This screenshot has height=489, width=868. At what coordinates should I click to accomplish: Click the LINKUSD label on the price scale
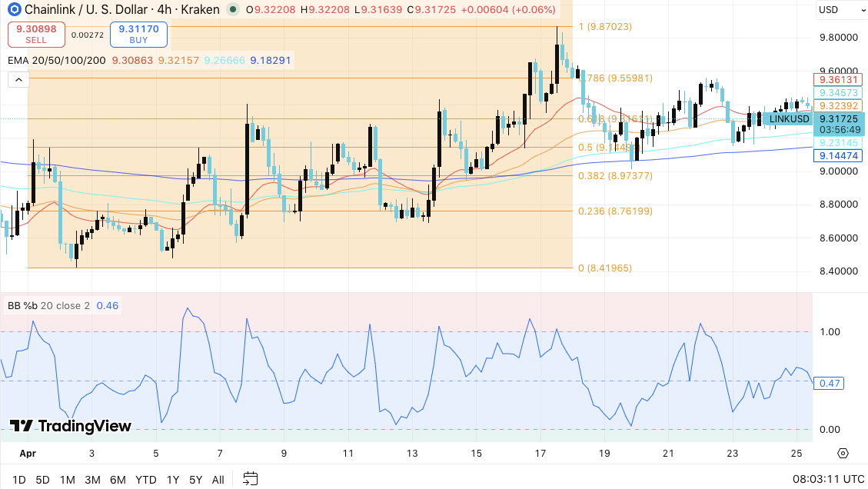(x=787, y=119)
